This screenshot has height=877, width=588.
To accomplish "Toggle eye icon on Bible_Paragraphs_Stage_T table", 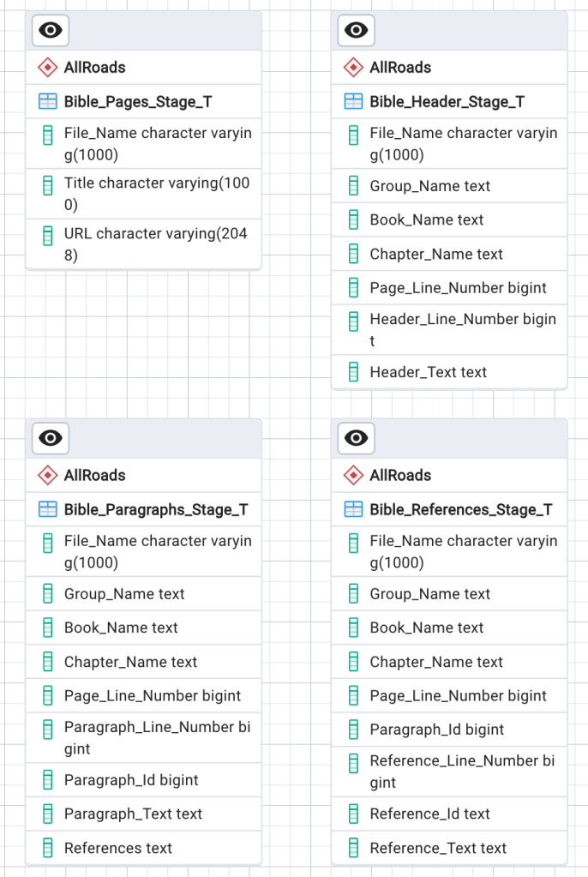I will coord(51,439).
